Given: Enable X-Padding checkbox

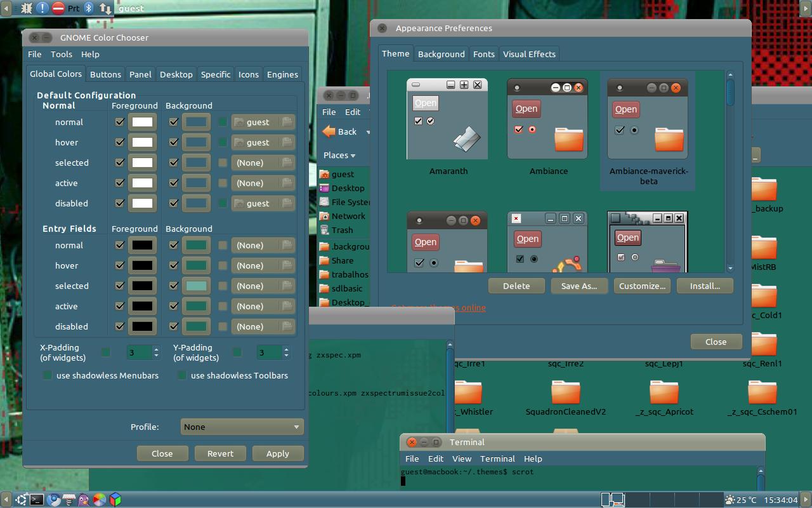Looking at the screenshot, I should [x=106, y=352].
